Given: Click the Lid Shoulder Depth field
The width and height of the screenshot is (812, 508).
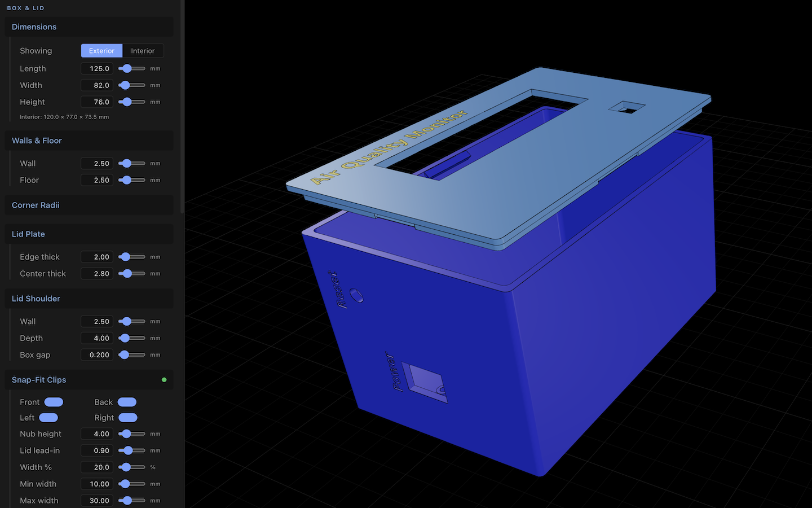Looking at the screenshot, I should [97, 338].
